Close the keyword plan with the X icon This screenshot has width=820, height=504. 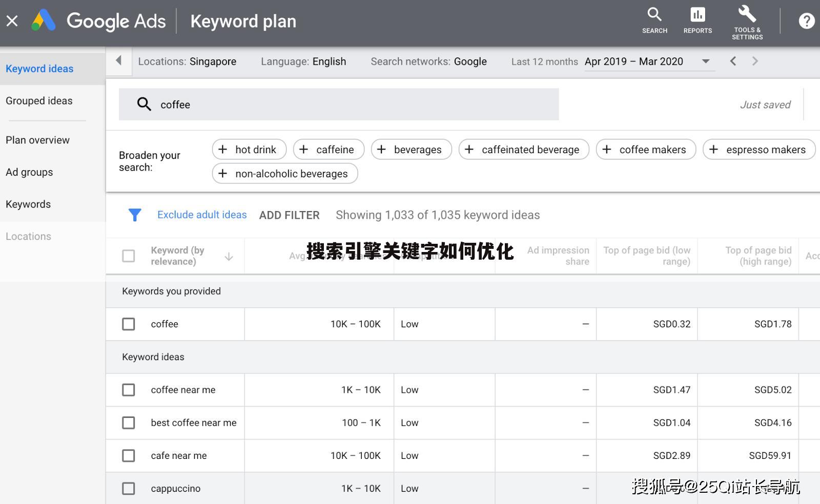pos(12,21)
